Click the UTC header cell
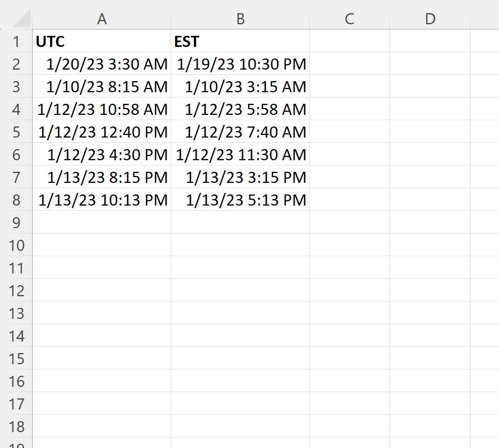The image size is (499, 448). (x=102, y=41)
